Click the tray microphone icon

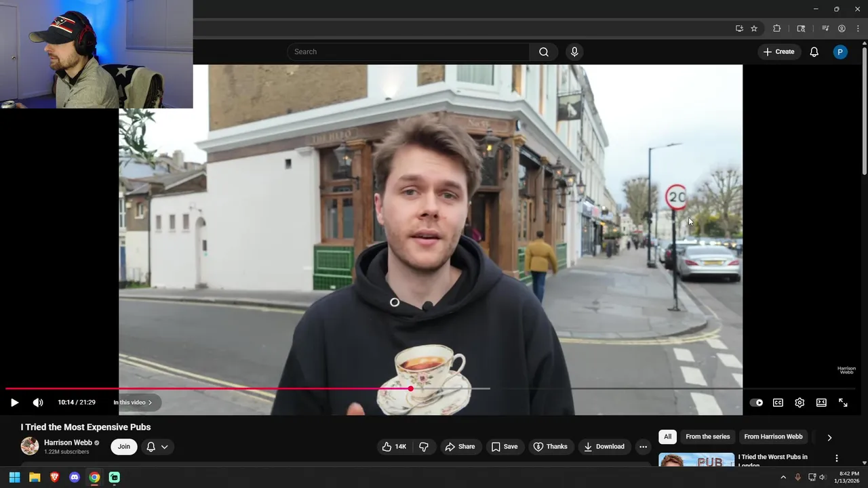pos(797,477)
